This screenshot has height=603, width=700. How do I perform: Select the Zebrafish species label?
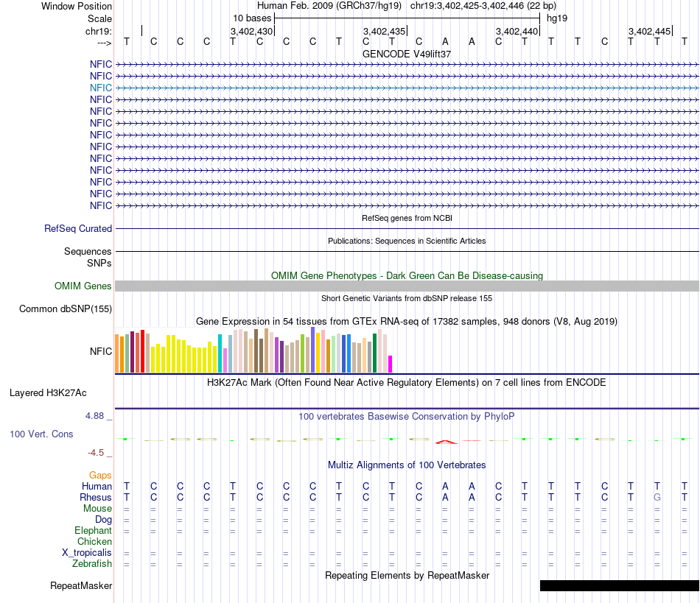coord(92,563)
